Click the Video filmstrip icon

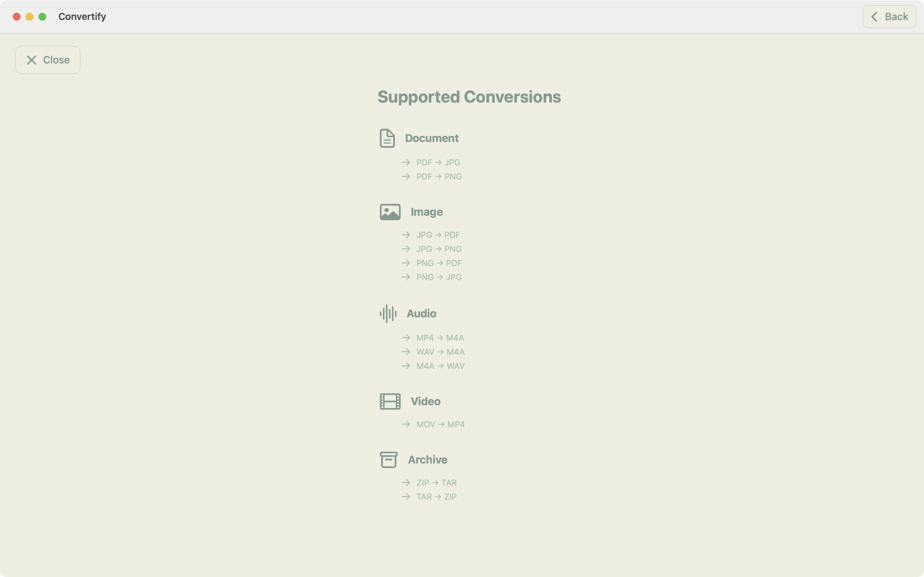point(390,401)
